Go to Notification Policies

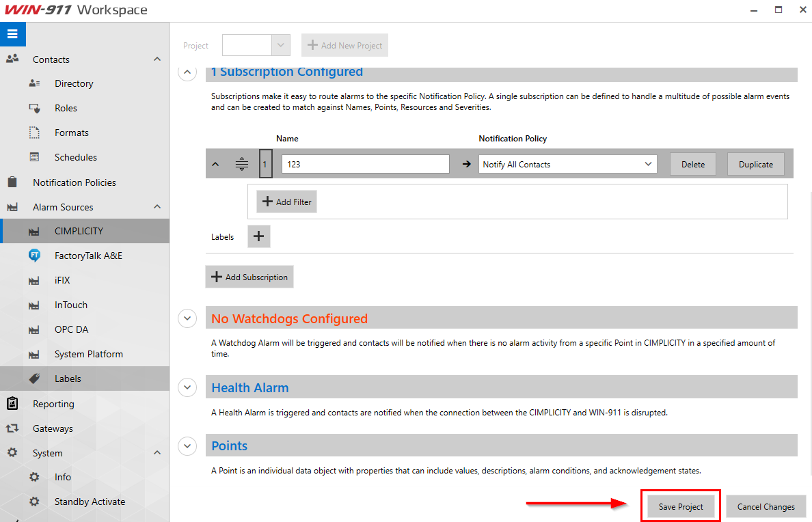(75, 182)
